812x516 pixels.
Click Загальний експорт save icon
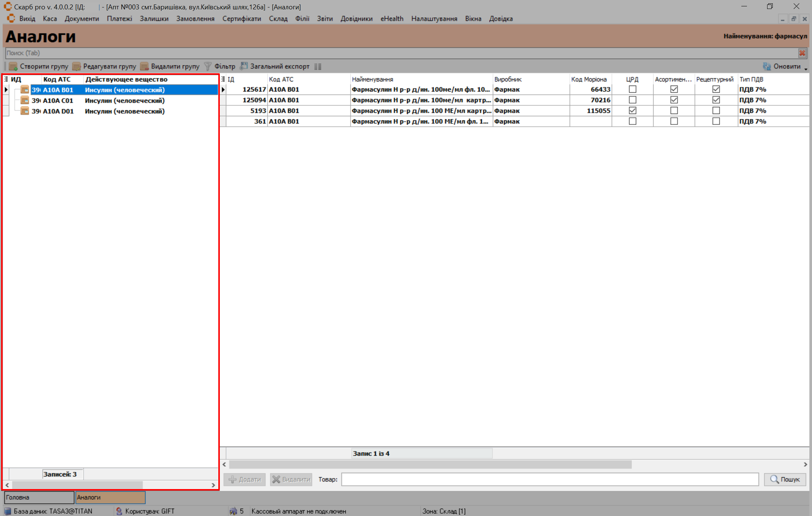click(244, 66)
